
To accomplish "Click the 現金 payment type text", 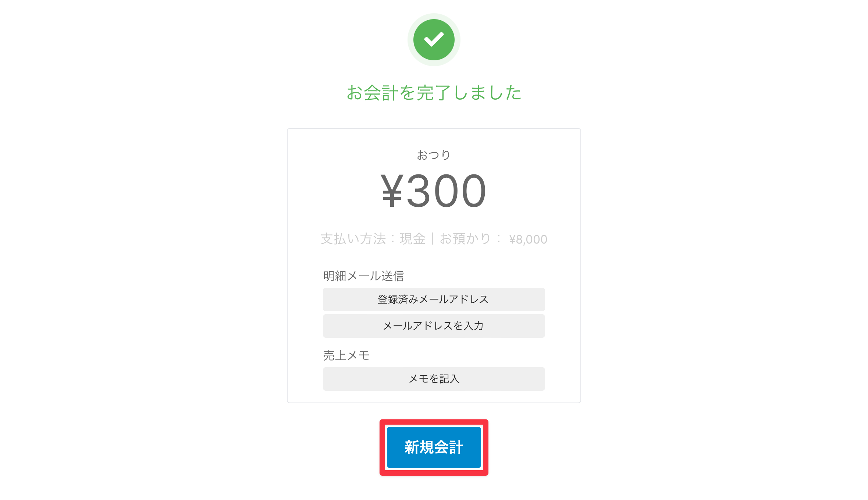I will (413, 239).
